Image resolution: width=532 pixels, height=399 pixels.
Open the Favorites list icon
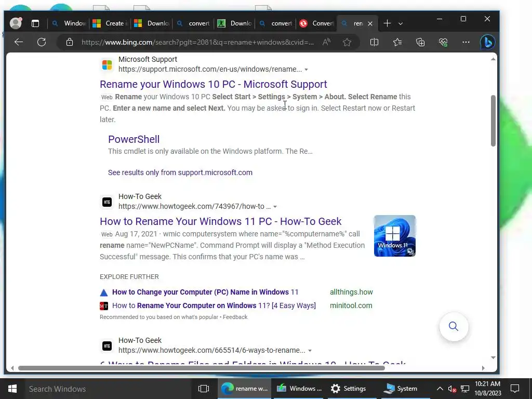click(x=397, y=42)
